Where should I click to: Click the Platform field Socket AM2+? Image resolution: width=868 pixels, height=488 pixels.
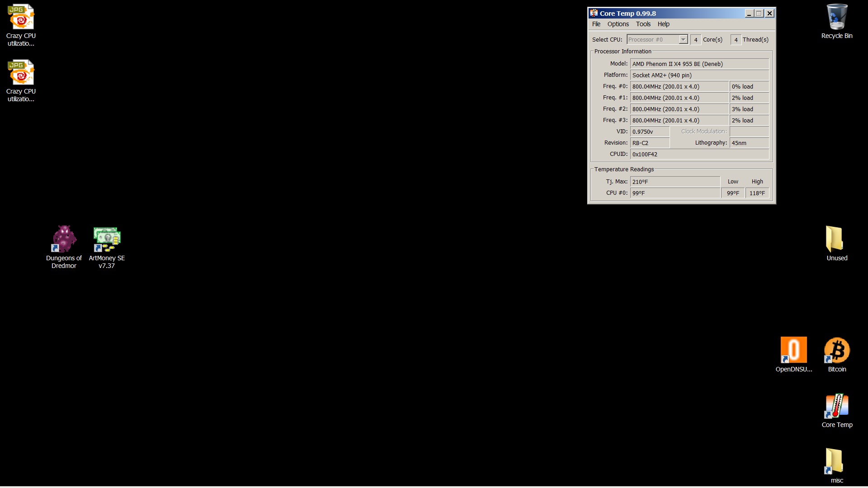coord(699,75)
